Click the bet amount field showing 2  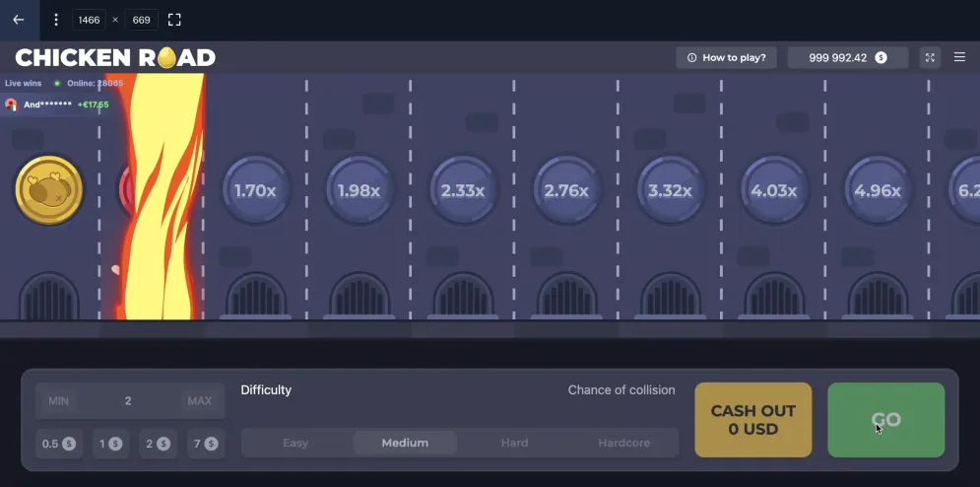pos(128,400)
